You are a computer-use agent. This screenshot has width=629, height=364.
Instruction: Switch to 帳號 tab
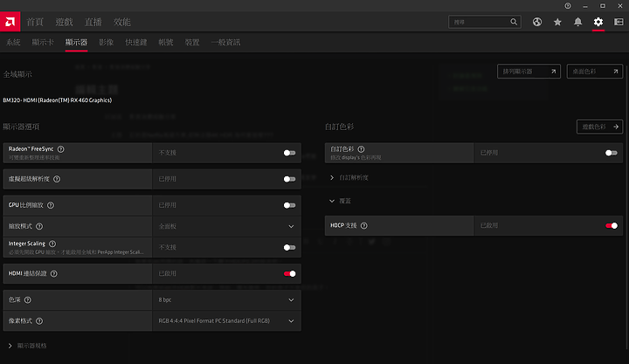click(166, 42)
